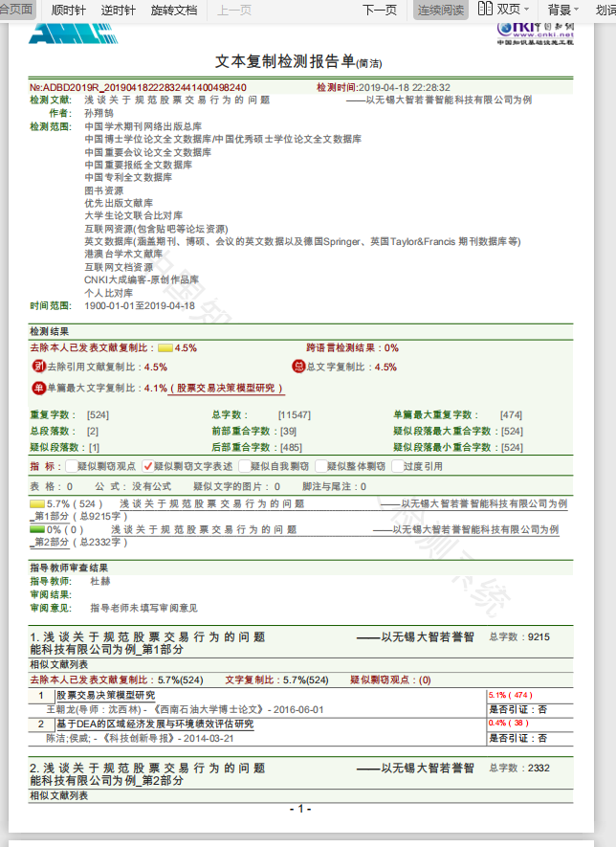
Task: Open 基于DEA的区域经济发展与环境绩效评估研究 link
Action: (x=155, y=724)
